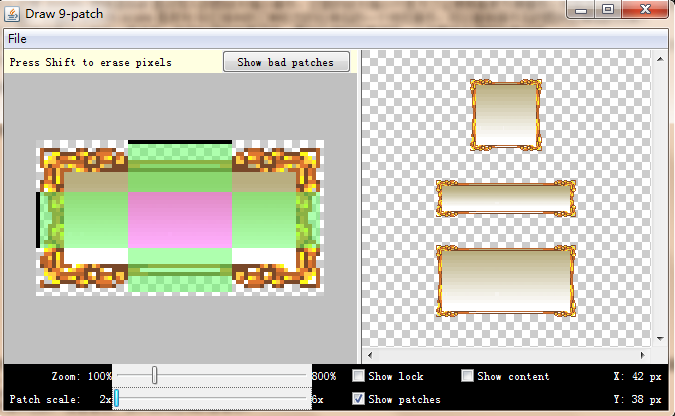Minimize the Draw 9-patch window
Image resolution: width=675 pixels, height=416 pixels.
(583, 10)
